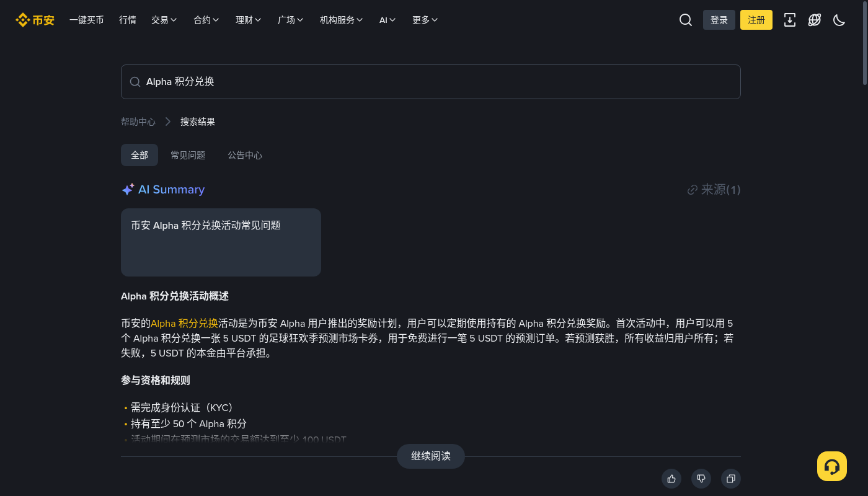Go to the Binance (币安) logo home

point(35,20)
